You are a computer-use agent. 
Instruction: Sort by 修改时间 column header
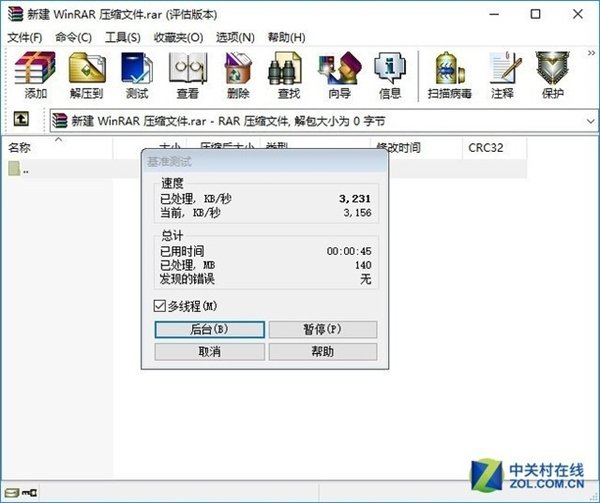(417, 148)
